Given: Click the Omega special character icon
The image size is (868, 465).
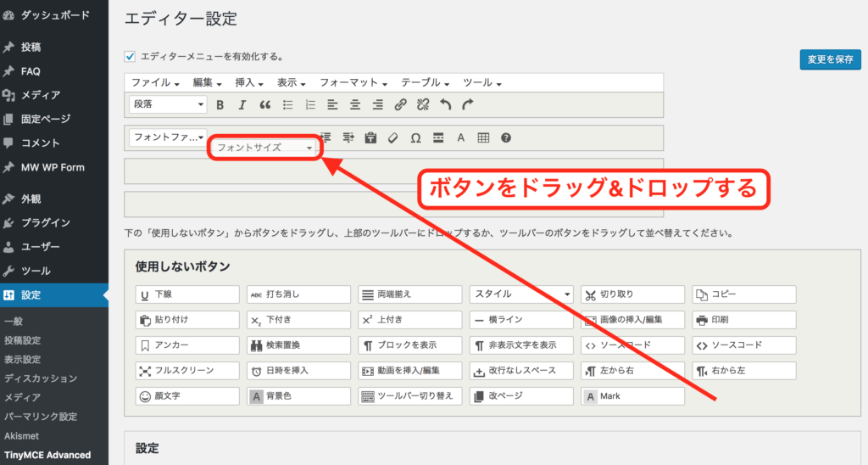Looking at the screenshot, I should click(415, 137).
